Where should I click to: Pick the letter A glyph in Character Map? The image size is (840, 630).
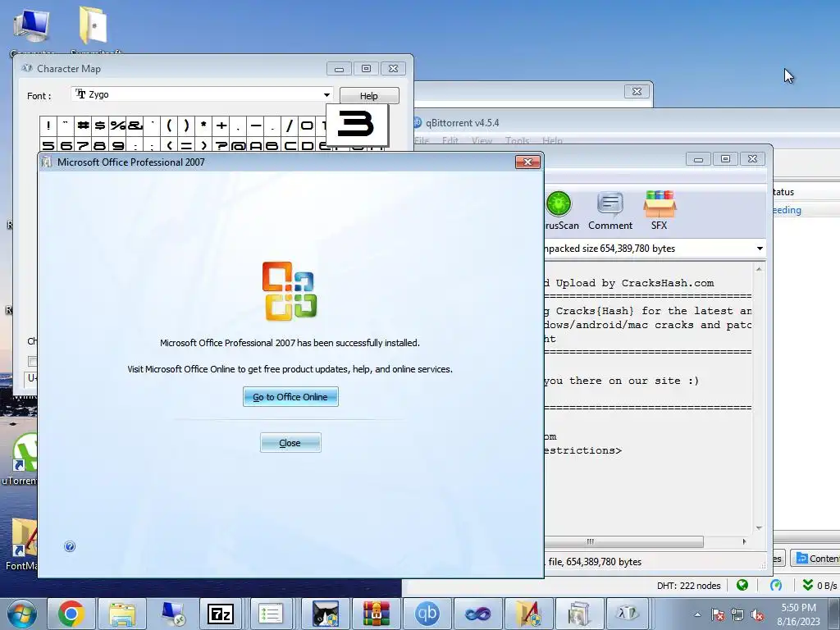(x=256, y=144)
